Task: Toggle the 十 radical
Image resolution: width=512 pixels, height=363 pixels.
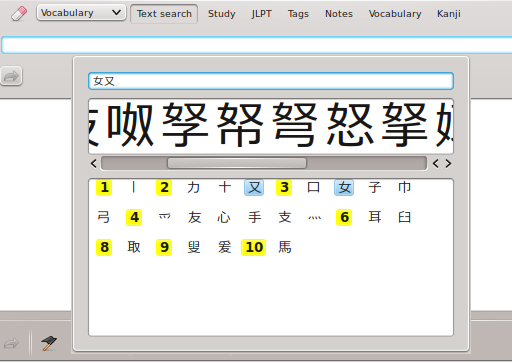Action: [224, 187]
